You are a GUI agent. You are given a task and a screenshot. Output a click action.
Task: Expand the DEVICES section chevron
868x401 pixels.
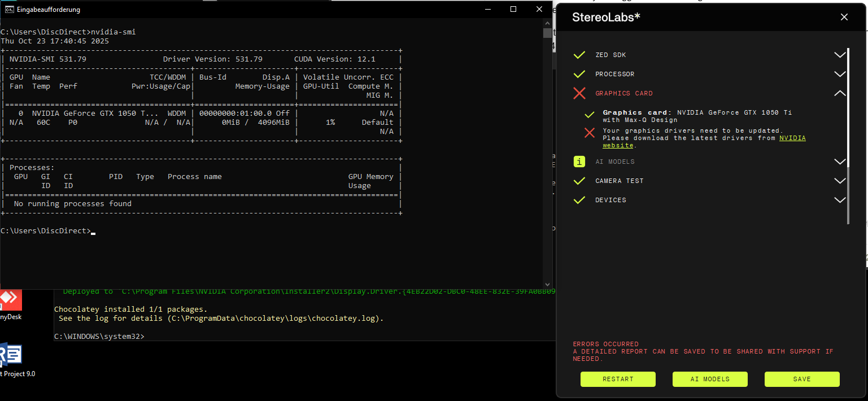839,200
